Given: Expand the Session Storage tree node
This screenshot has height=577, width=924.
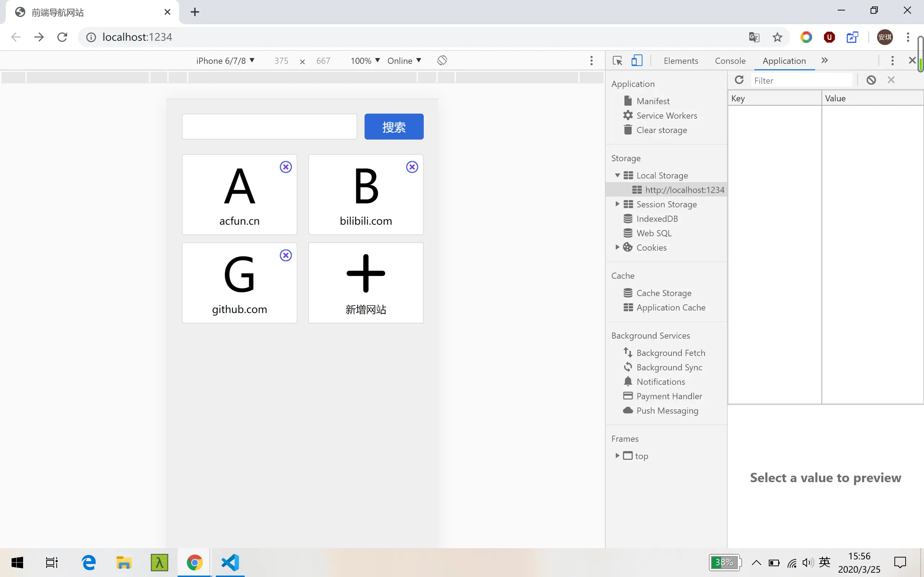Looking at the screenshot, I should pyautogui.click(x=617, y=204).
